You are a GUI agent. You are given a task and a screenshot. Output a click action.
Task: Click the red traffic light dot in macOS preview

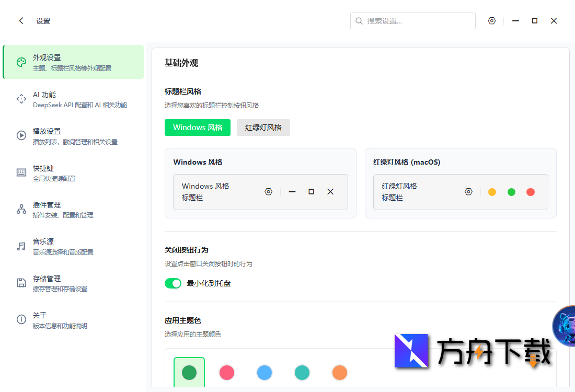[x=531, y=192]
